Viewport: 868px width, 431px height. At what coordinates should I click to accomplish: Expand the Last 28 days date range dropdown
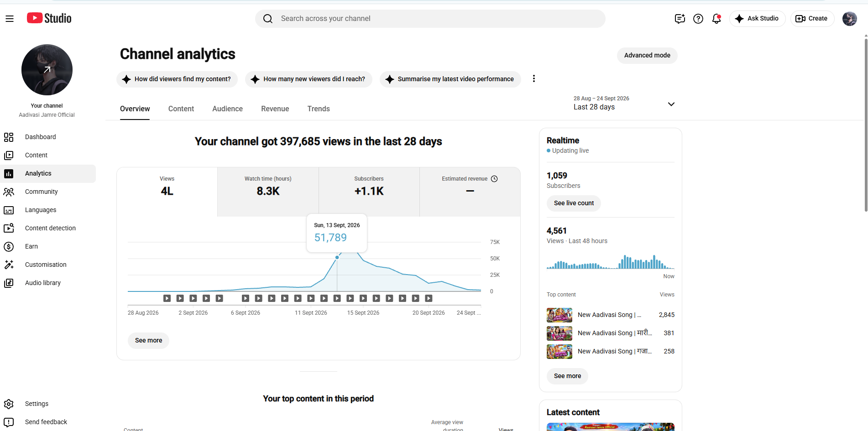(624, 104)
